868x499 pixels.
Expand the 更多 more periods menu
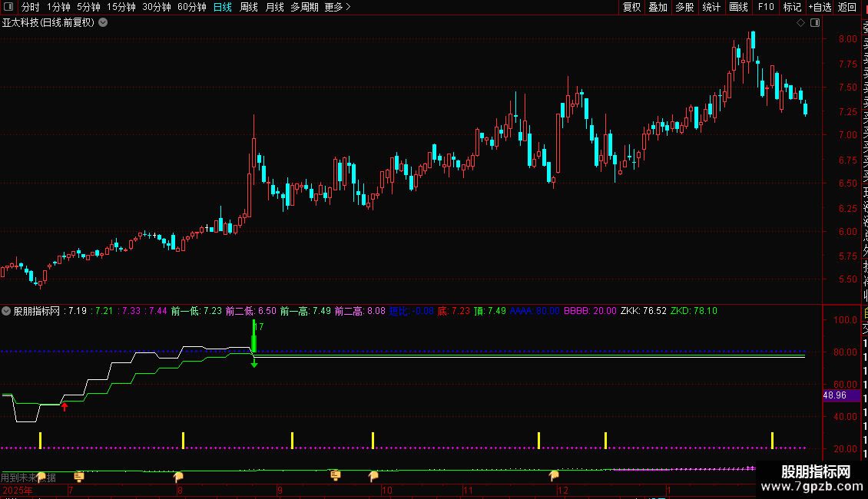[338, 7]
